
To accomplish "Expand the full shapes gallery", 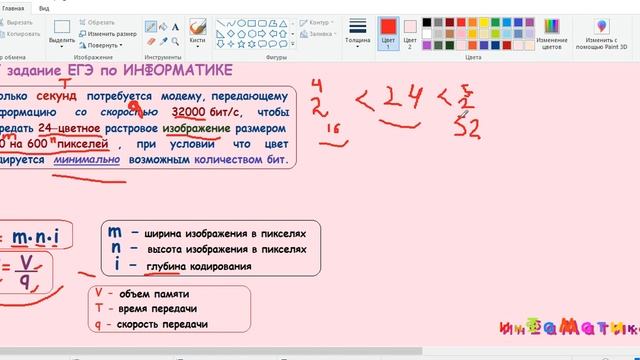I will (x=293, y=44).
